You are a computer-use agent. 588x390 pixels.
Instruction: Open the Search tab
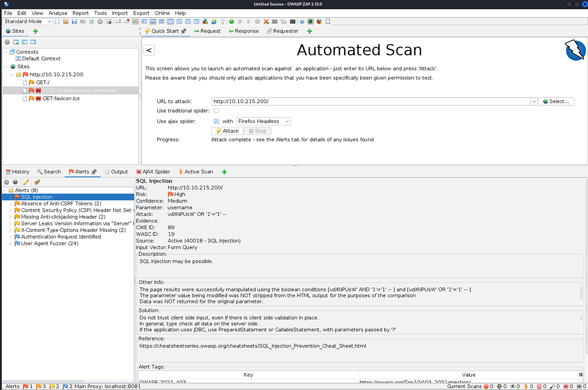tap(49, 171)
